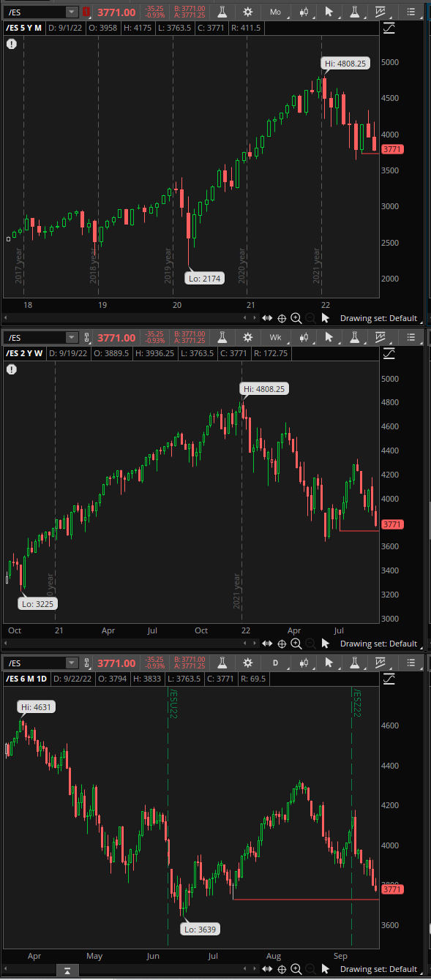Open patterns chart icon in monthly toolbar
Image resolution: width=431 pixels, height=980 pixels.
coord(380,12)
